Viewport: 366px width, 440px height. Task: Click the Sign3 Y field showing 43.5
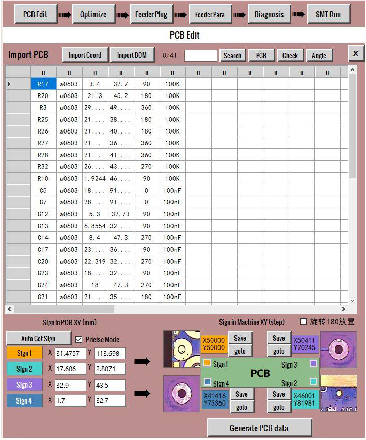coord(110,385)
